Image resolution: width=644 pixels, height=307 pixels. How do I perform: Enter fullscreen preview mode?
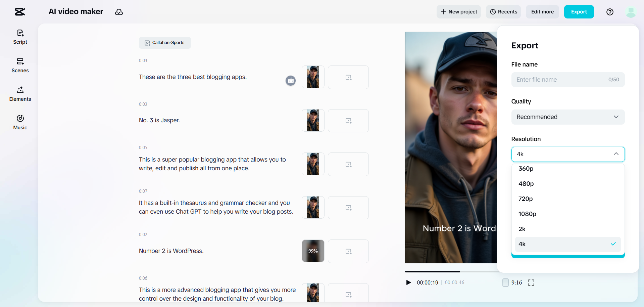tap(531, 282)
